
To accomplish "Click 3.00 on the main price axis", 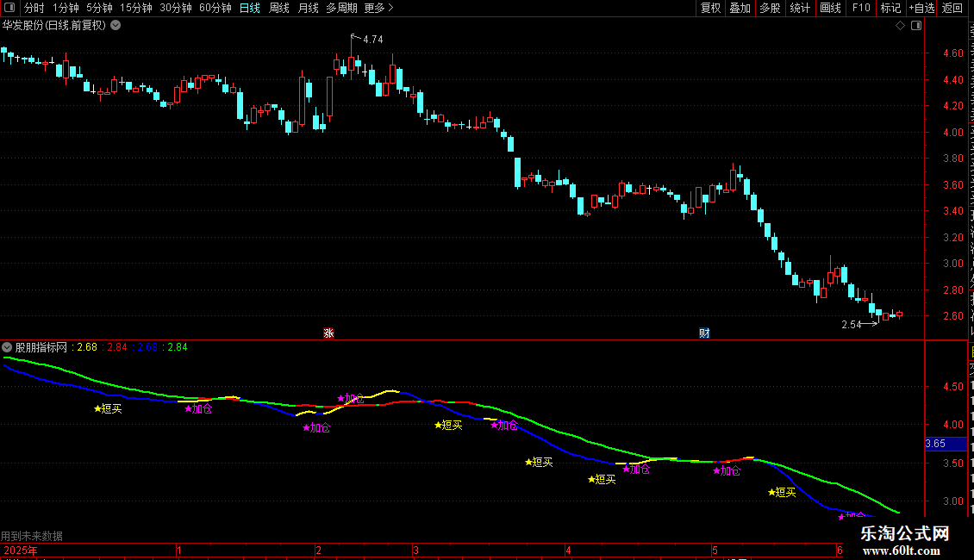I will (952, 264).
